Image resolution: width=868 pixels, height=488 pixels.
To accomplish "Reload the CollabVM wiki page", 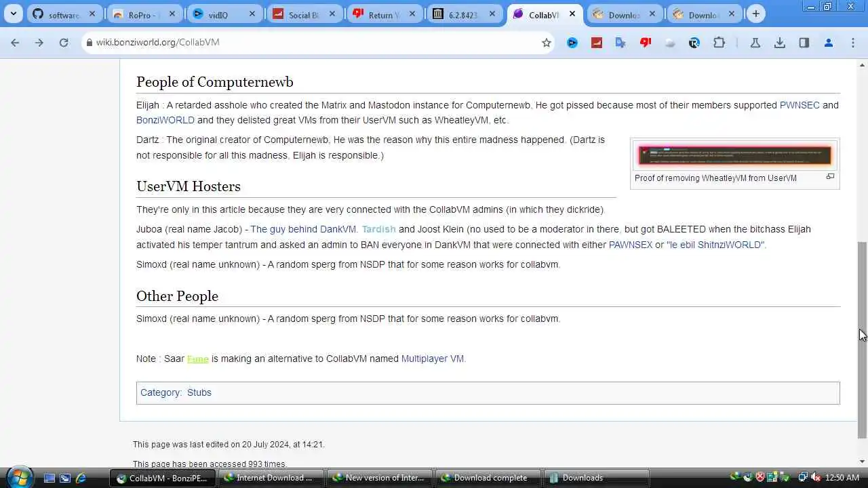I will [x=64, y=42].
